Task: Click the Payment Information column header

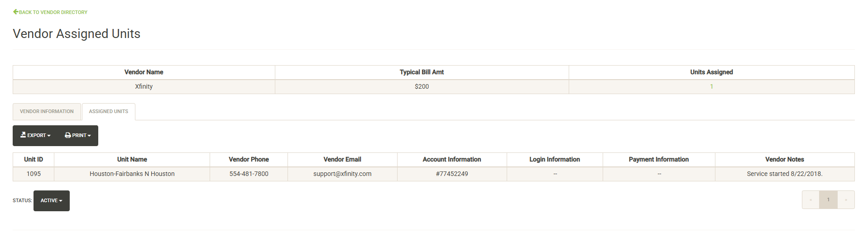Action: (x=658, y=160)
